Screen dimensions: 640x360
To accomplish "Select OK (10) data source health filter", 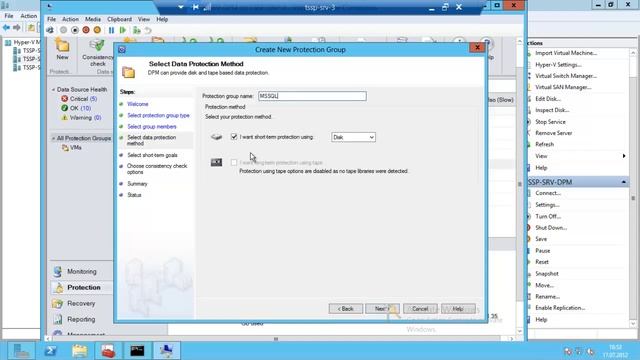I will tap(76, 108).
